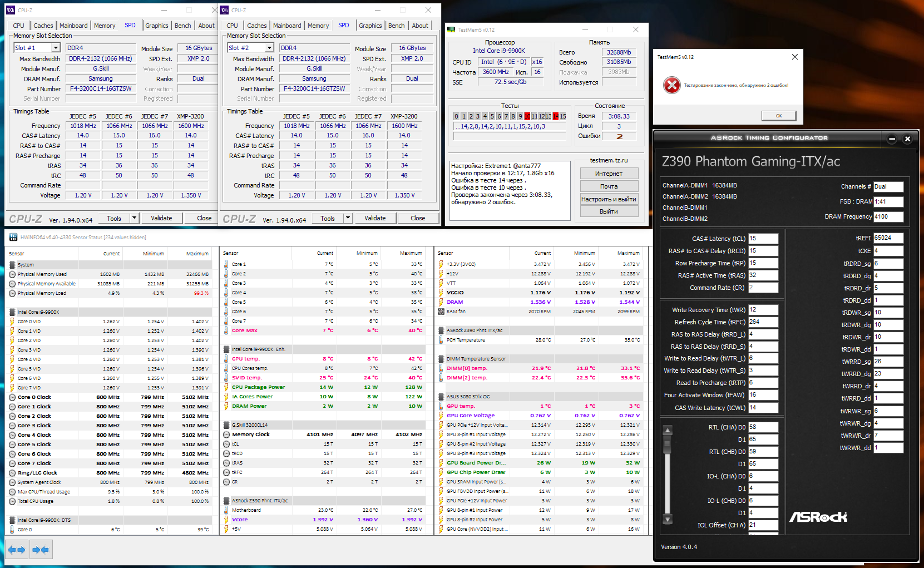This screenshot has height=568, width=924.
Task: Open the Slot #2 memory slot dropdown
Action: tap(269, 48)
